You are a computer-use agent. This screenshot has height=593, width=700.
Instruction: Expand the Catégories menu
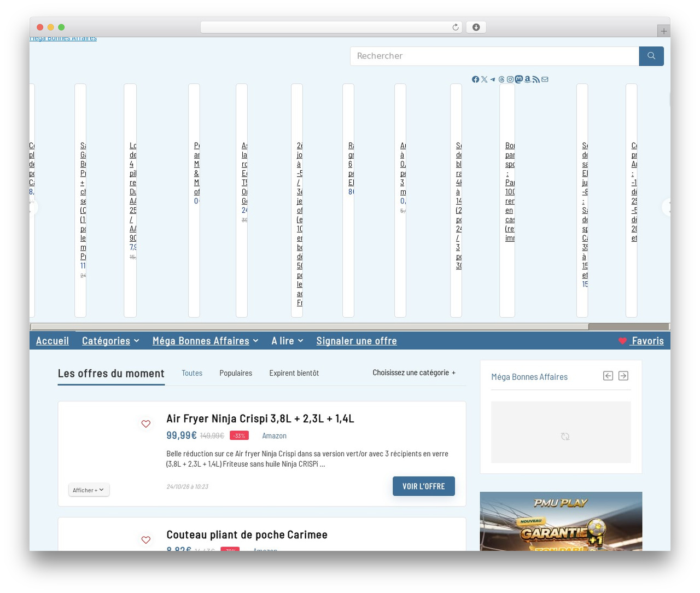point(110,341)
